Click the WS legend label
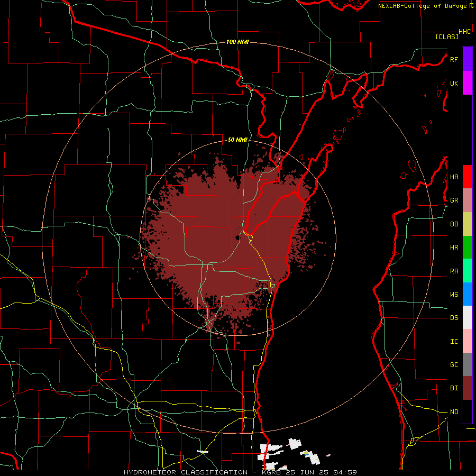The image size is (476, 476). (454, 295)
